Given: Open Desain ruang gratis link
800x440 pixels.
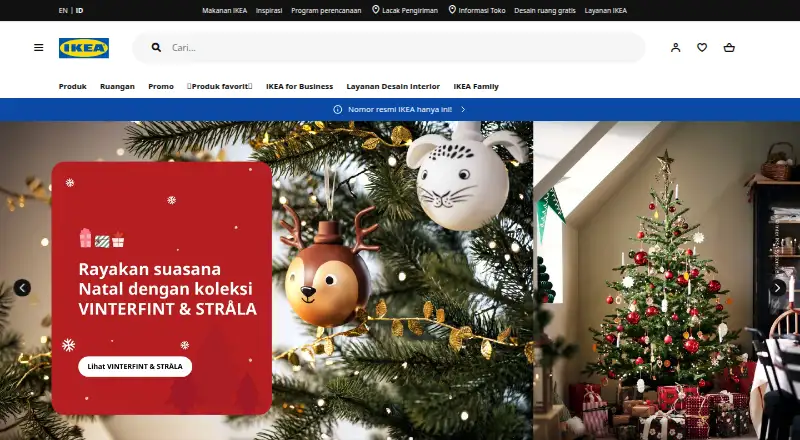Looking at the screenshot, I should [x=545, y=10].
